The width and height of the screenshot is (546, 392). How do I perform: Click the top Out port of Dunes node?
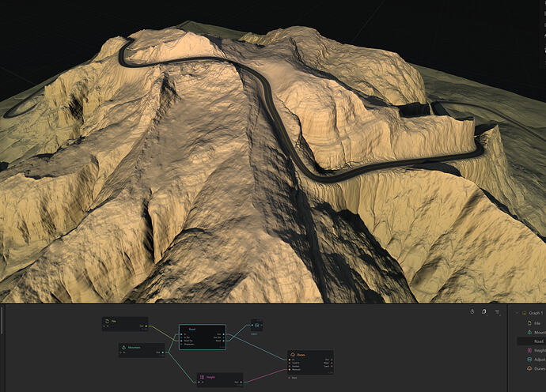(331, 360)
